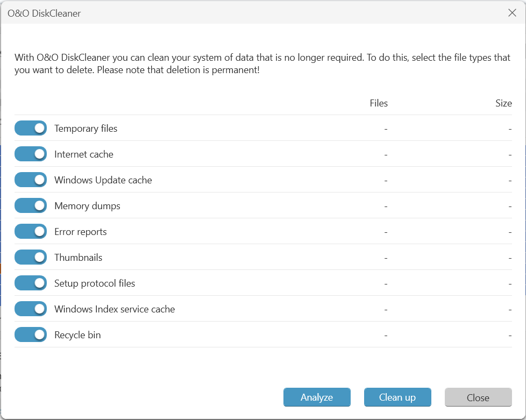
Task: Disable the Temporary files toggle
Action: click(x=31, y=128)
